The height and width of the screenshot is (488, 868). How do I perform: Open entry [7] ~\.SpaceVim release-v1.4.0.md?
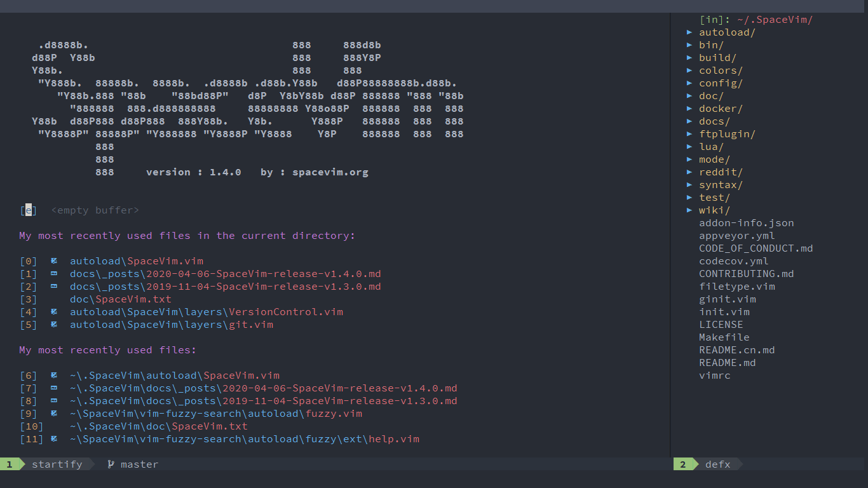point(238,388)
